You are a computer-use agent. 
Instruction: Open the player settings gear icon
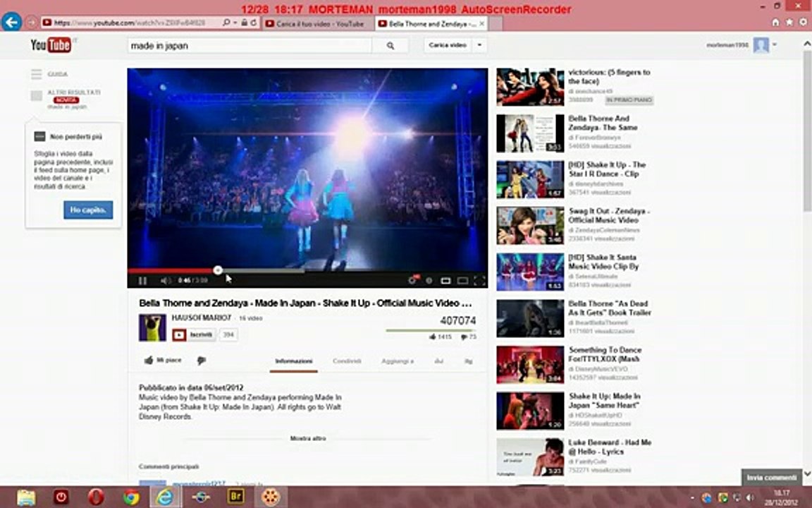pos(413,280)
